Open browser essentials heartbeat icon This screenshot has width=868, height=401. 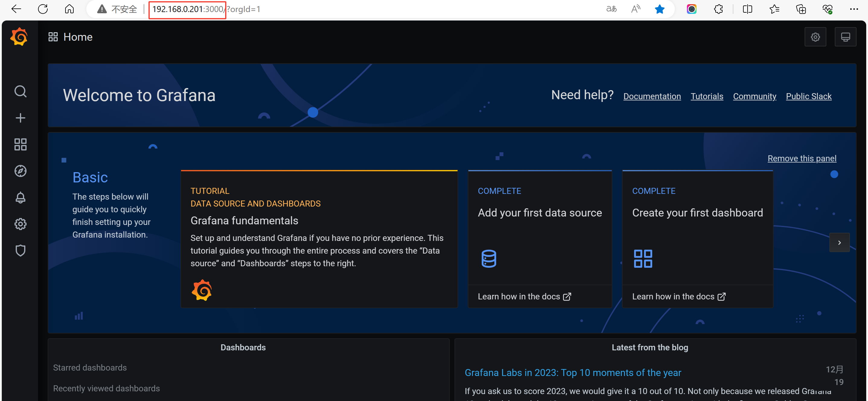[x=828, y=9]
